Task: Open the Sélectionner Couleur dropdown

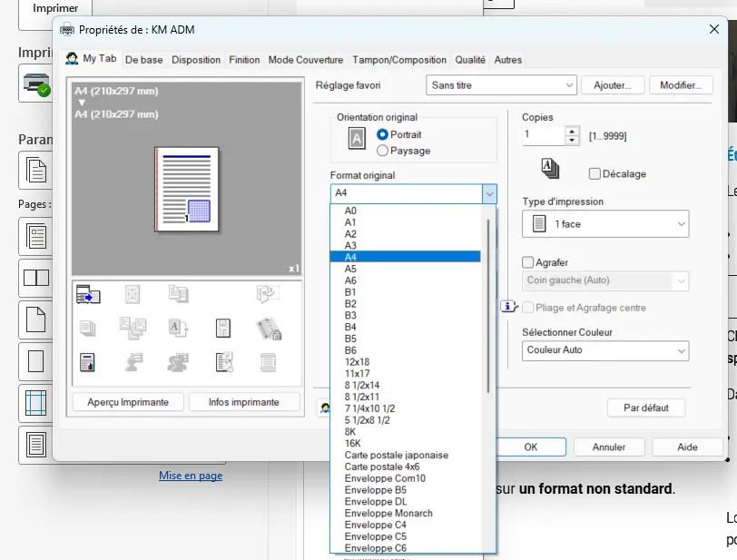Action: [605, 350]
